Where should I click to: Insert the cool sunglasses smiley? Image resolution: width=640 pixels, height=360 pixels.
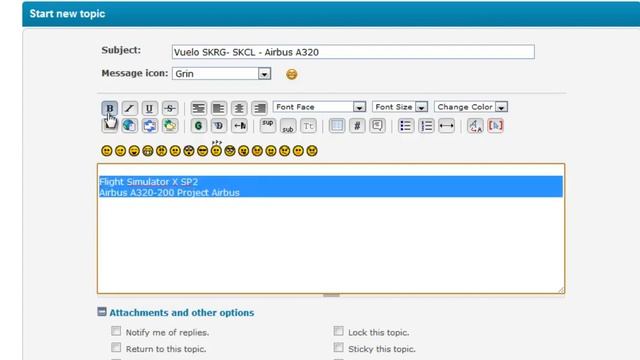(x=202, y=151)
